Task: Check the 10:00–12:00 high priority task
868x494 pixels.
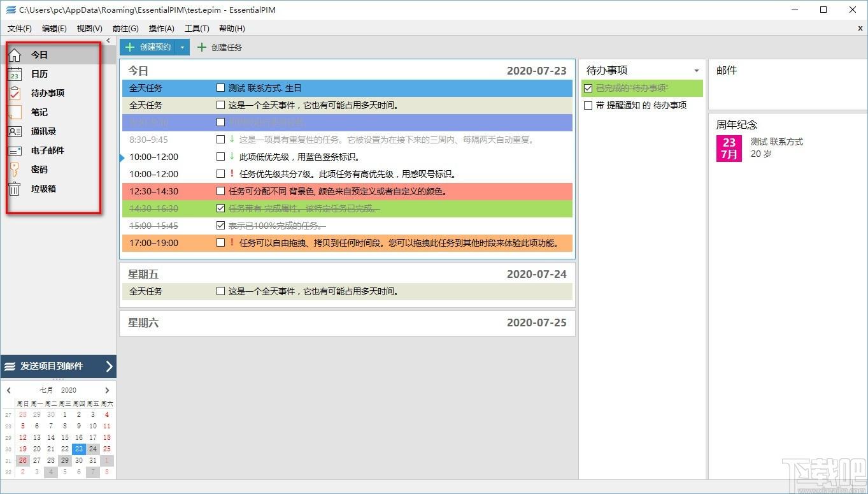Action: [220, 174]
